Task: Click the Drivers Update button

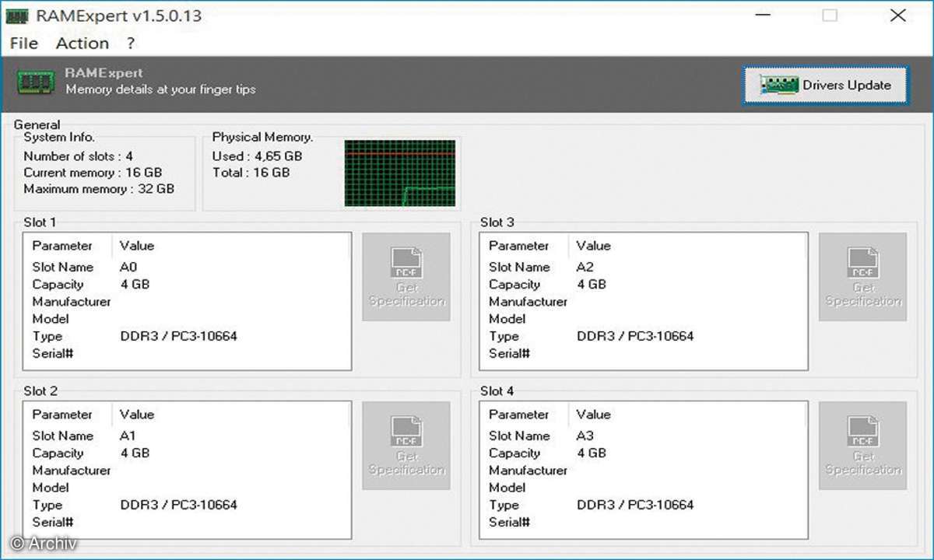Action: coord(825,86)
